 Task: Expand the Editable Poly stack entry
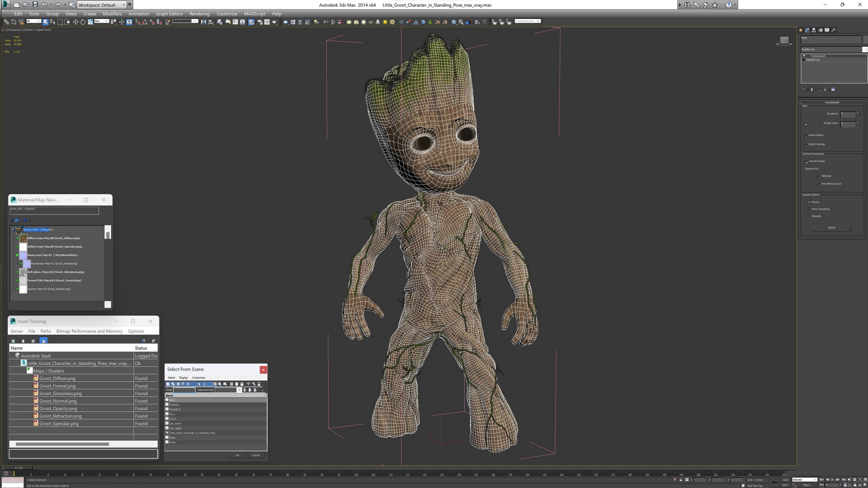(x=803, y=60)
